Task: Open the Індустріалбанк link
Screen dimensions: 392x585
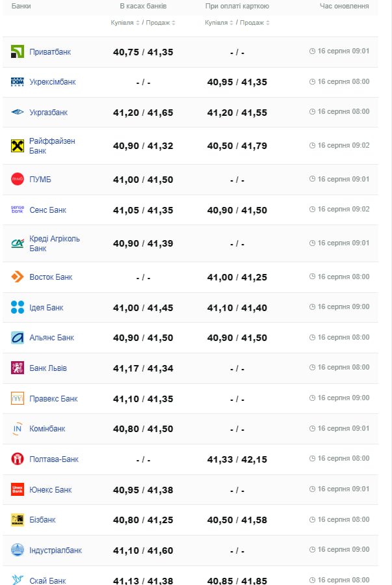Action: (55, 551)
